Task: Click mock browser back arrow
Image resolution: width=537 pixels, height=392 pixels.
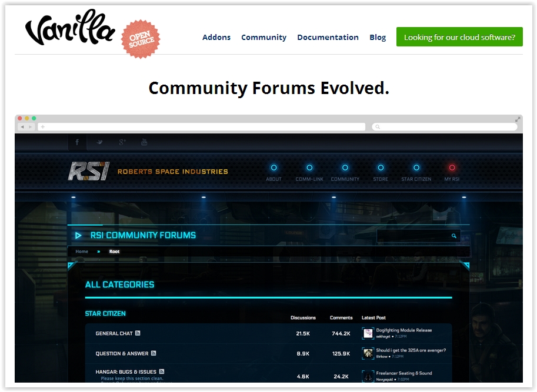Action: (22, 127)
